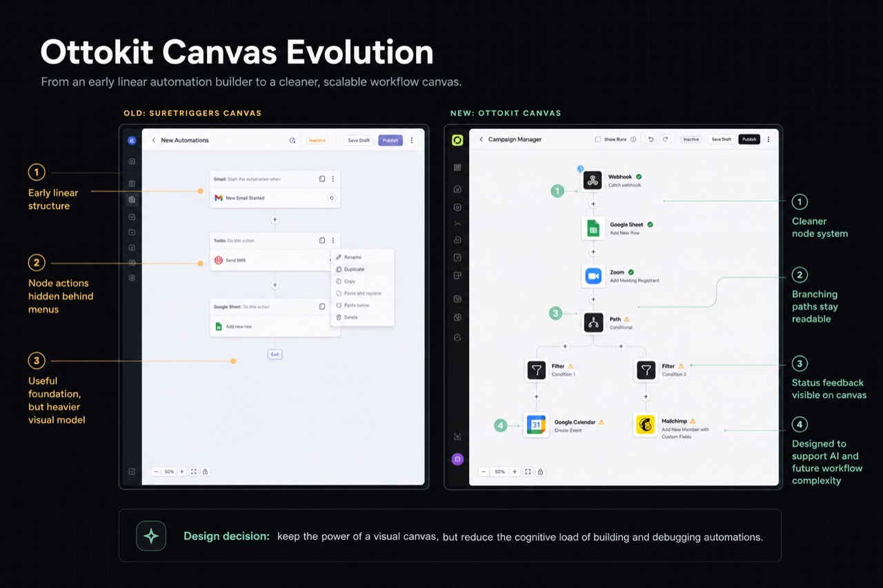The width and height of the screenshot is (883, 588).
Task: Click the Exit node in old canvas
Action: tap(275, 354)
